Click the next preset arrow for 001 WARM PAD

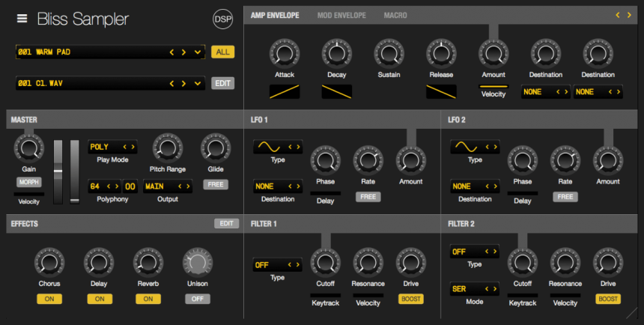coord(184,52)
